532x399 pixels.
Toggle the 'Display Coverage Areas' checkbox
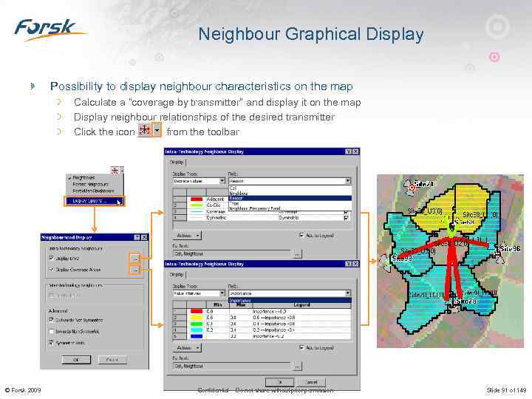51,270
